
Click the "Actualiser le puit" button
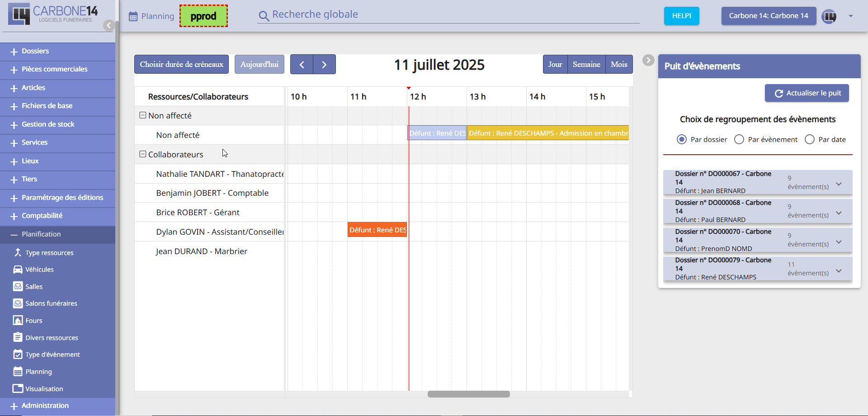807,93
